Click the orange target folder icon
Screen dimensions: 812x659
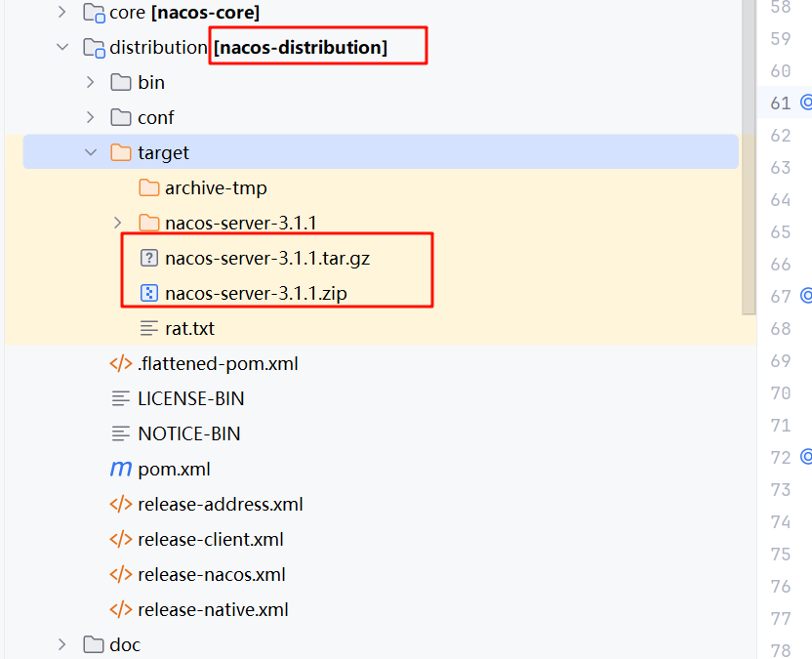click(x=121, y=153)
